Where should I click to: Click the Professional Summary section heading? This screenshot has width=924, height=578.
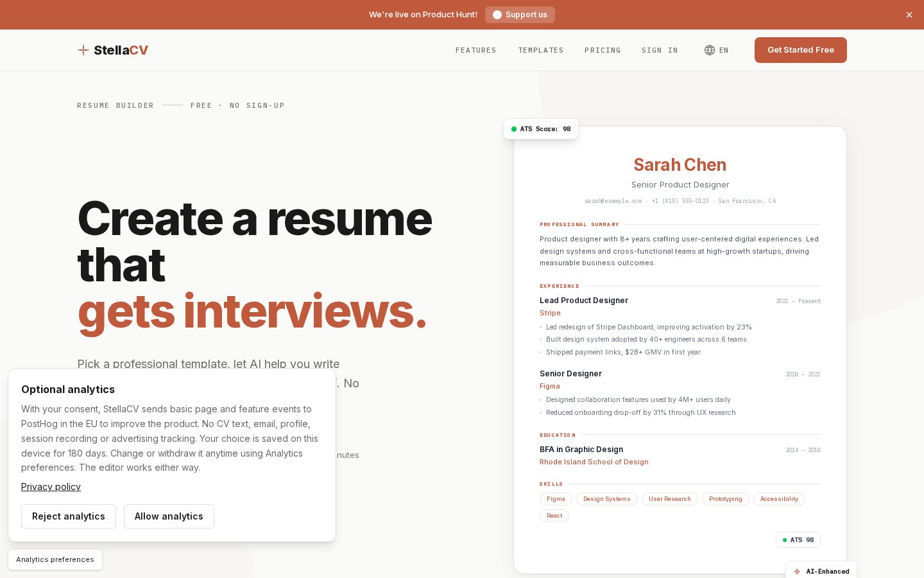coord(579,225)
